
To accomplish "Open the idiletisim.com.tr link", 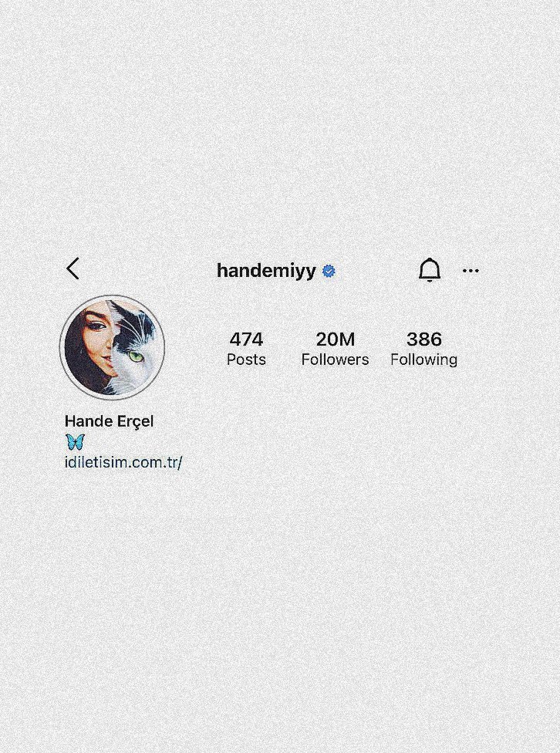I will click(x=123, y=462).
